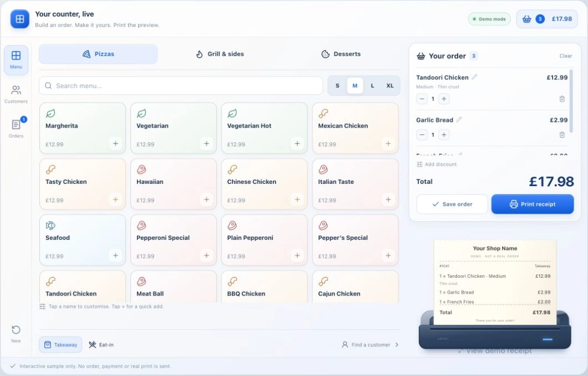This screenshot has width=588, height=376.
Task: Increase Tandoori Chicken quantity
Action: pyautogui.click(x=444, y=99)
